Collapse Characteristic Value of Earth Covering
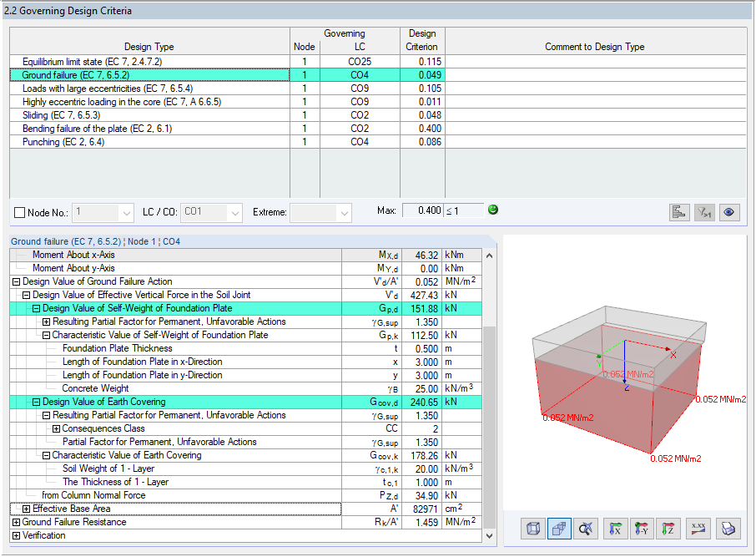The image size is (756, 557). tap(46, 456)
